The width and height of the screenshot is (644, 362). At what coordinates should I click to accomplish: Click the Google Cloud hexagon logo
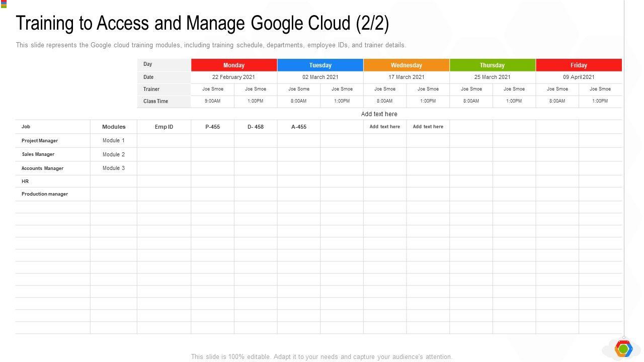coord(623,348)
